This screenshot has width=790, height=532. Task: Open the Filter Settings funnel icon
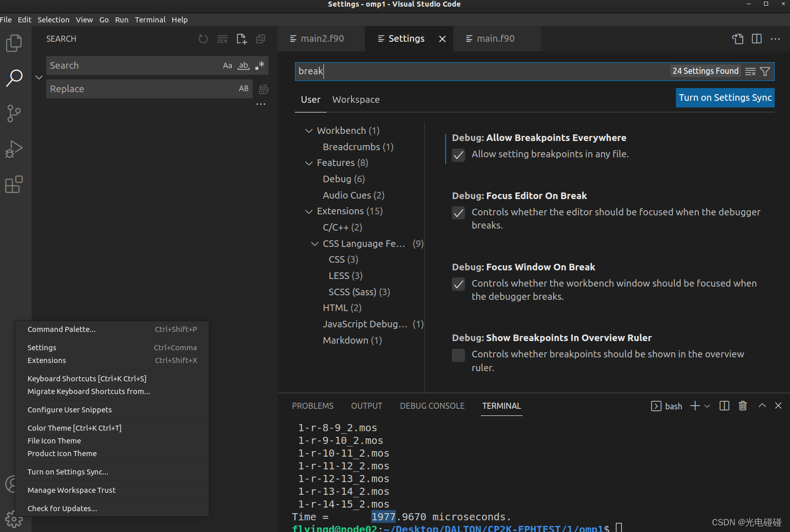pyautogui.click(x=765, y=71)
